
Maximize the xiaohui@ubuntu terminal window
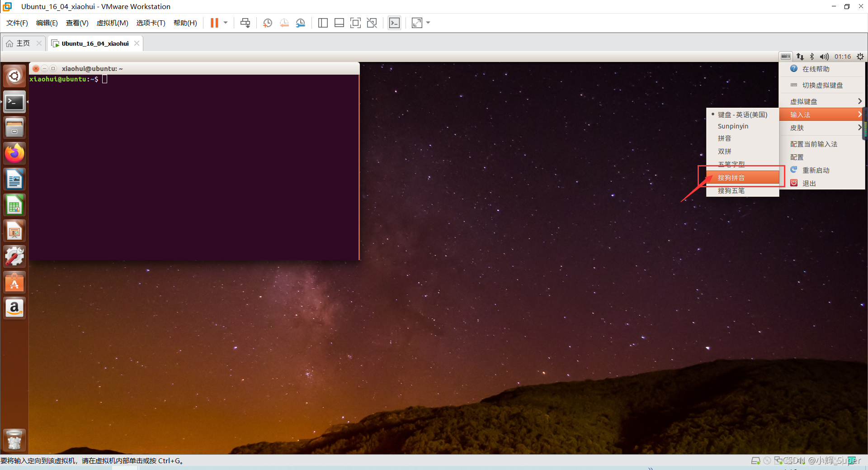click(x=53, y=68)
